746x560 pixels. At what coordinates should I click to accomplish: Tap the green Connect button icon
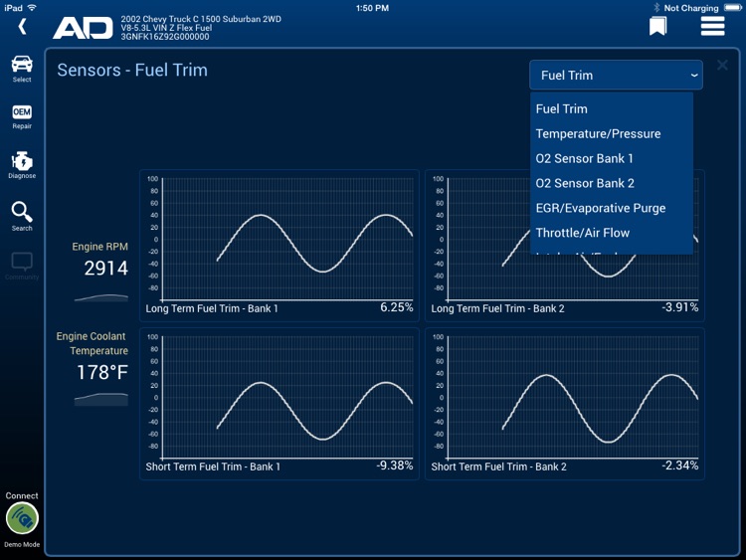[x=22, y=518]
